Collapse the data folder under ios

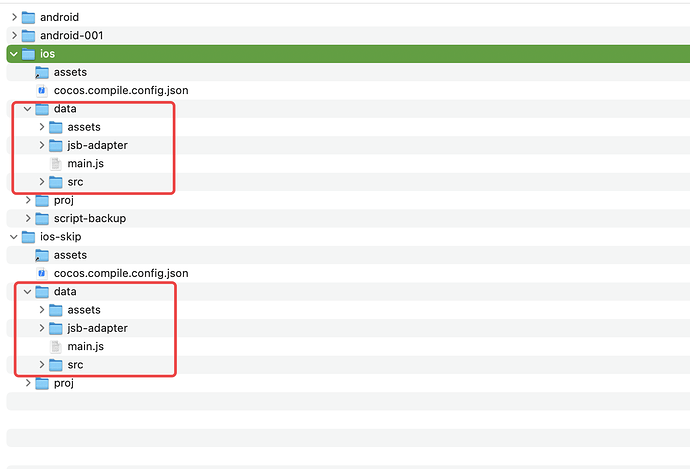click(27, 109)
